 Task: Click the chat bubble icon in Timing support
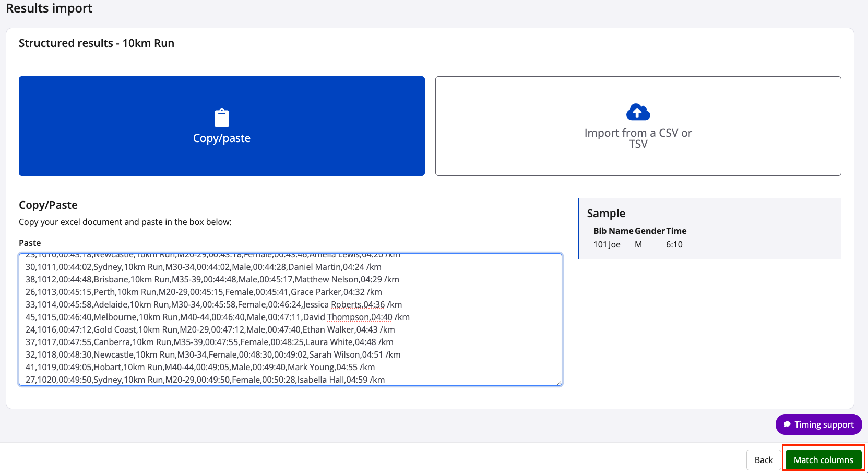tap(787, 424)
